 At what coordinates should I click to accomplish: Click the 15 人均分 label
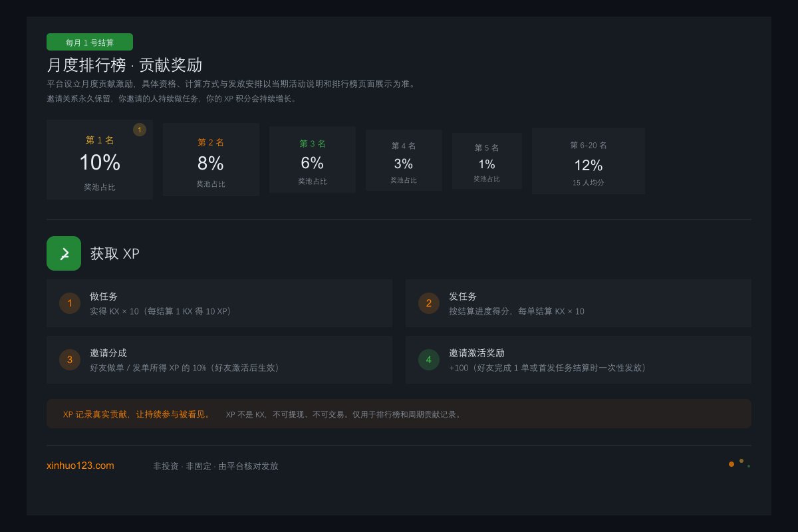(589, 182)
